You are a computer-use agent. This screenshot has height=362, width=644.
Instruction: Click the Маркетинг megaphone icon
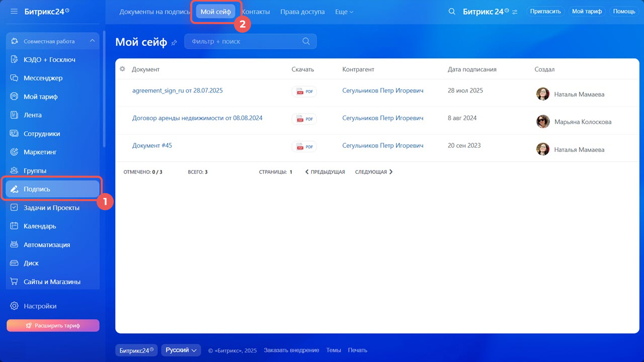click(14, 152)
